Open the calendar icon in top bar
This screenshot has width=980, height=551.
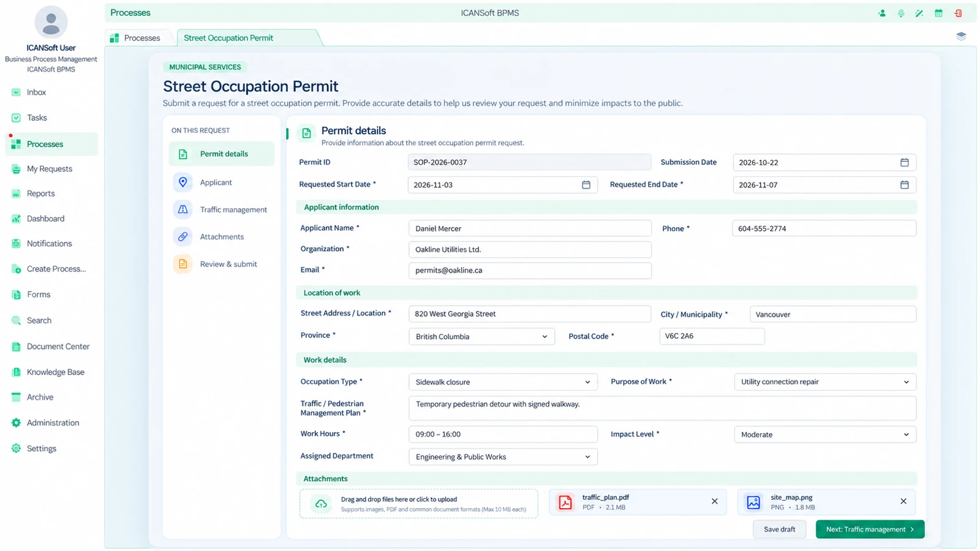pyautogui.click(x=938, y=13)
